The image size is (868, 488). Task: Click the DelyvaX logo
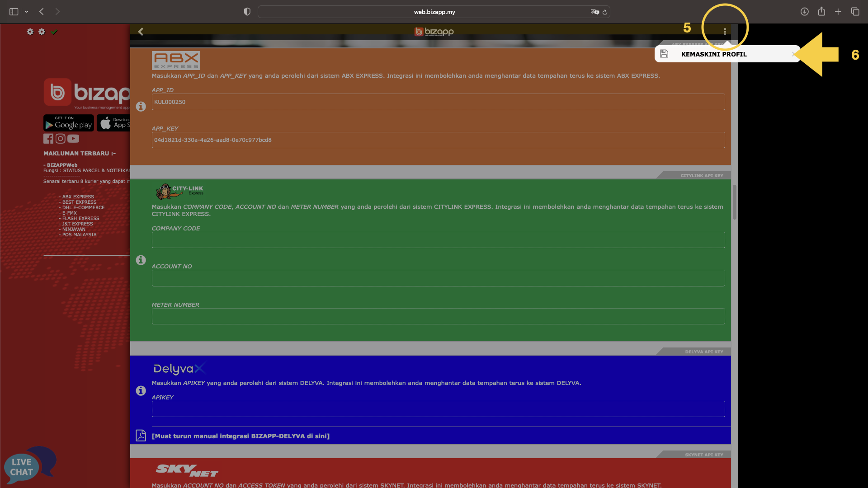point(179,369)
